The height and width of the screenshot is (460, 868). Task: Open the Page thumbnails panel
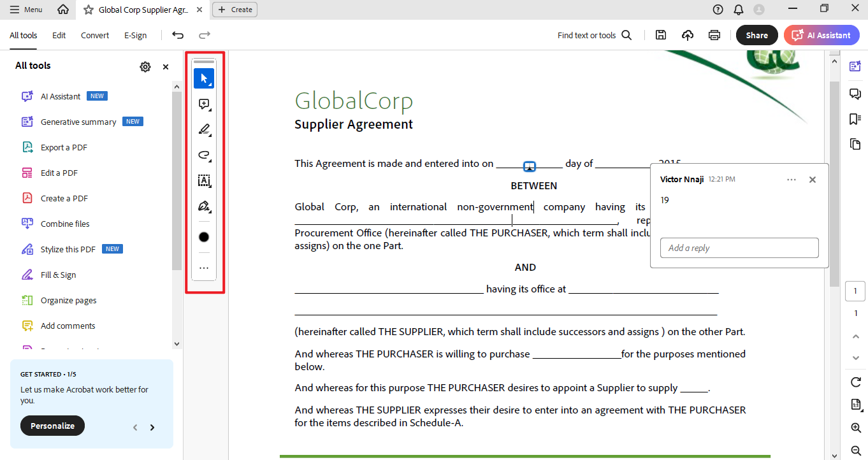(x=855, y=145)
